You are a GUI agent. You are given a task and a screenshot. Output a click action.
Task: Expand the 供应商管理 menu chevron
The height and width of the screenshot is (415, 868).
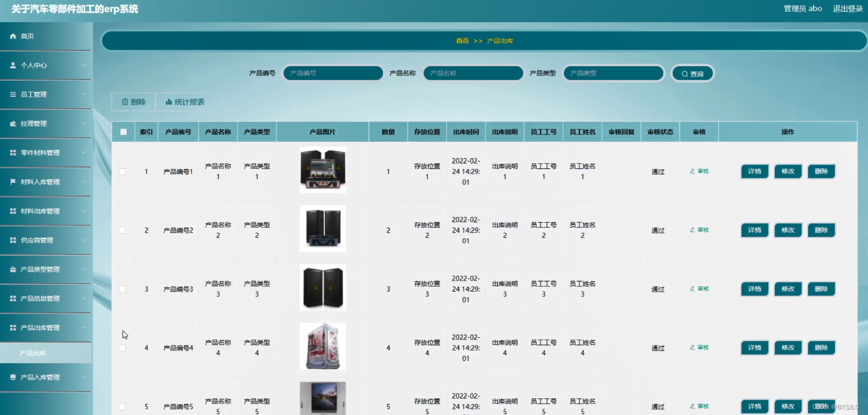[x=83, y=240]
